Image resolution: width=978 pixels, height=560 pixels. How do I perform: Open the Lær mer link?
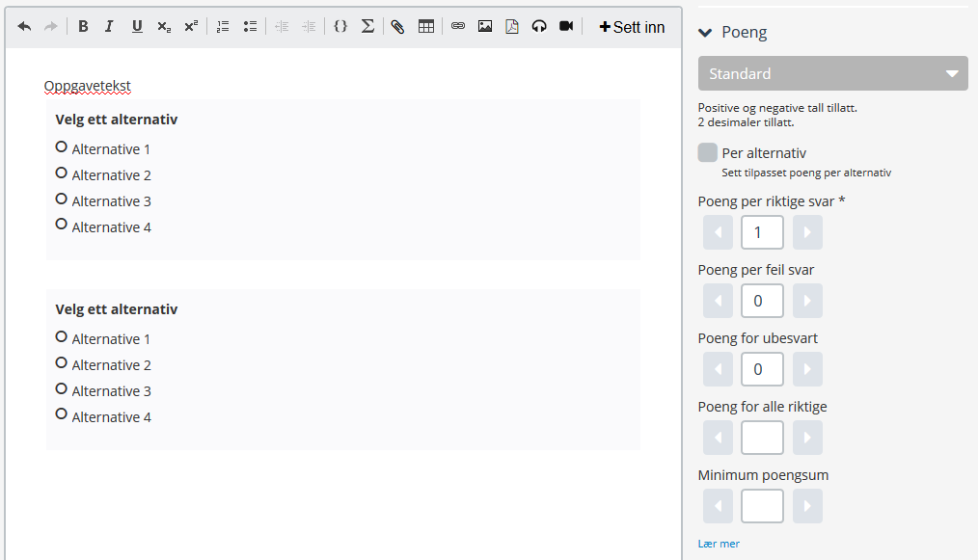tap(719, 544)
